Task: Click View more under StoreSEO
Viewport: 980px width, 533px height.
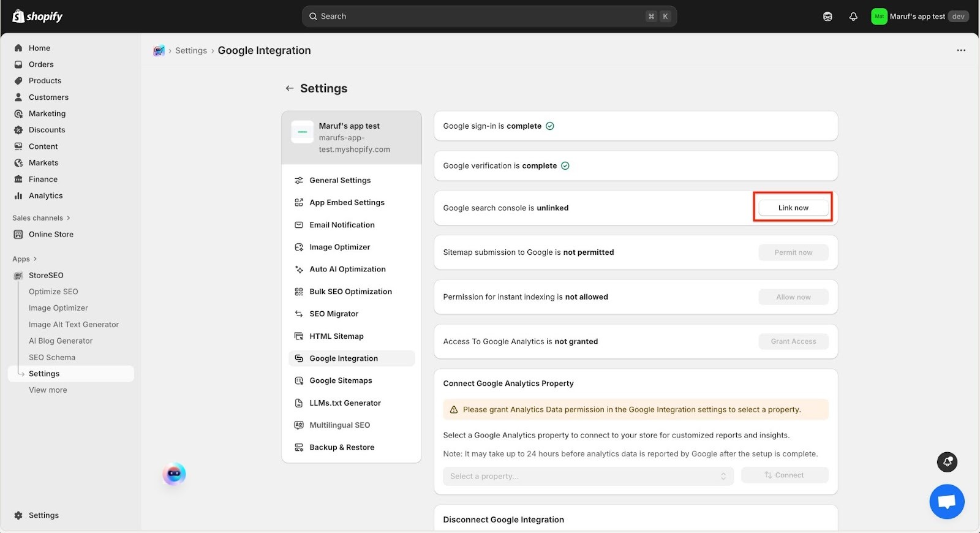Action: point(48,390)
